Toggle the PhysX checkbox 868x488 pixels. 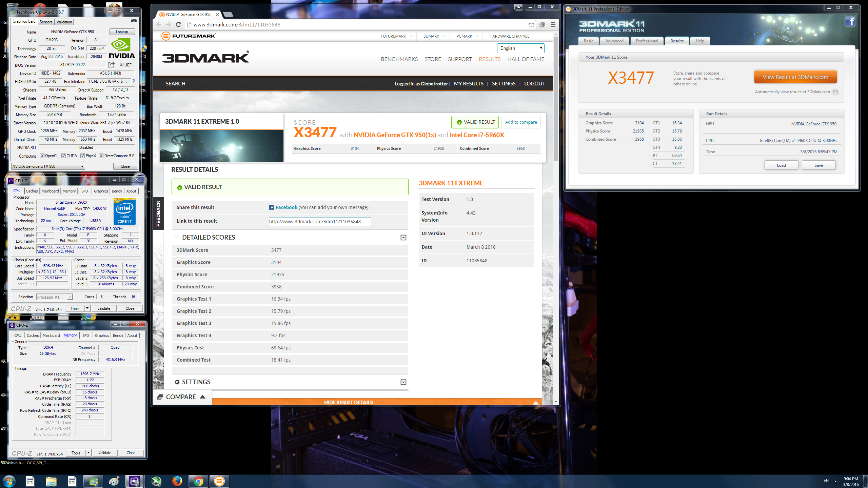tap(82, 156)
